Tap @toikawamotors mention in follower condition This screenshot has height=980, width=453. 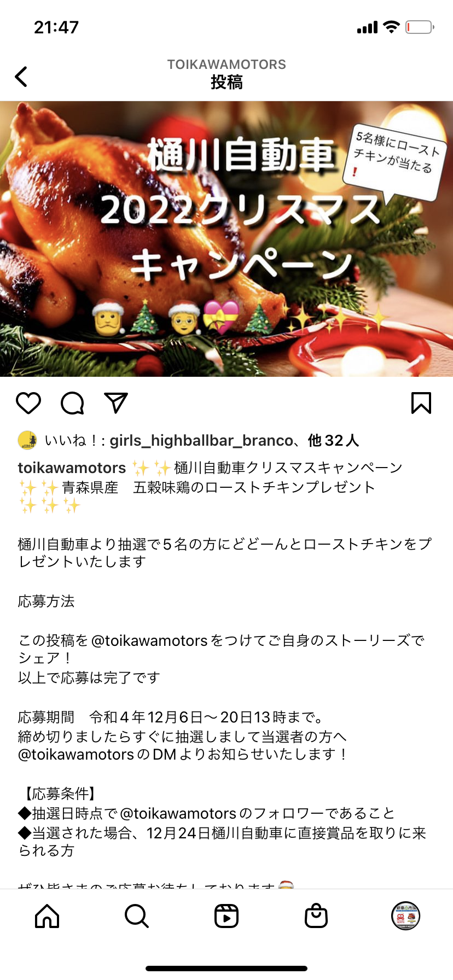point(178,813)
